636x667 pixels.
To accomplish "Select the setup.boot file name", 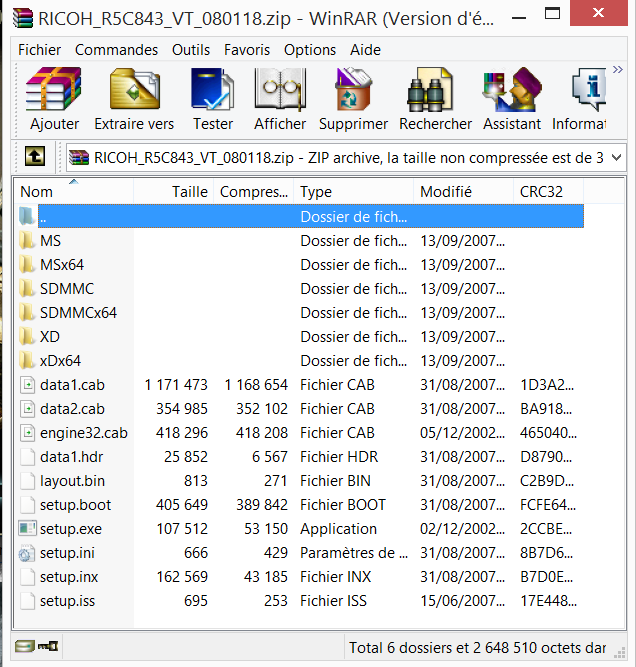I will pyautogui.click(x=75, y=505).
